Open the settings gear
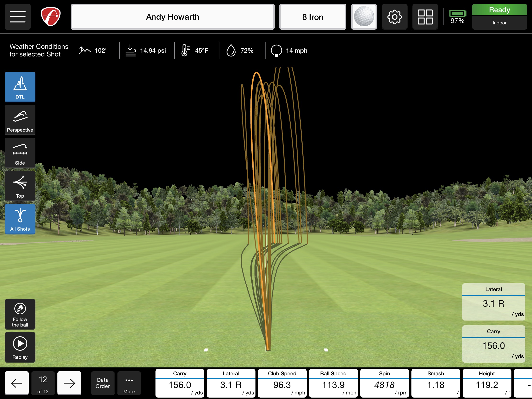This screenshot has width=532, height=399. [x=394, y=17]
